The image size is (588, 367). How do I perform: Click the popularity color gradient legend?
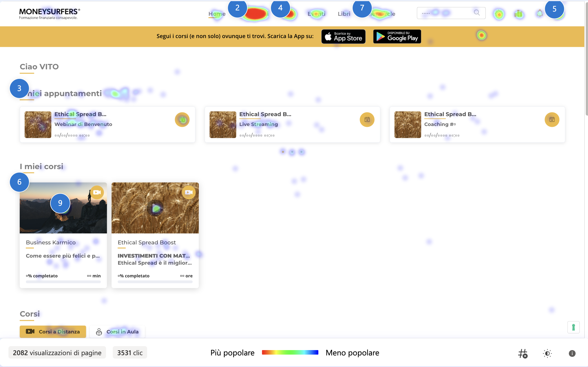point(290,352)
